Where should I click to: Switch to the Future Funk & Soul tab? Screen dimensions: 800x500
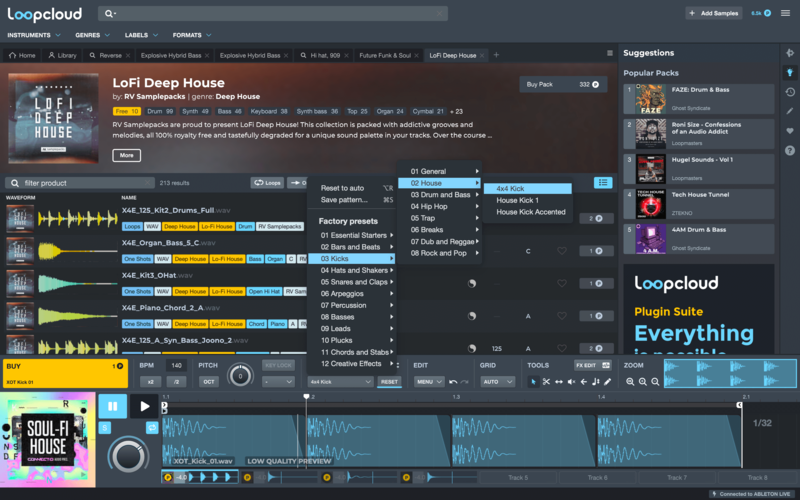[x=385, y=55]
